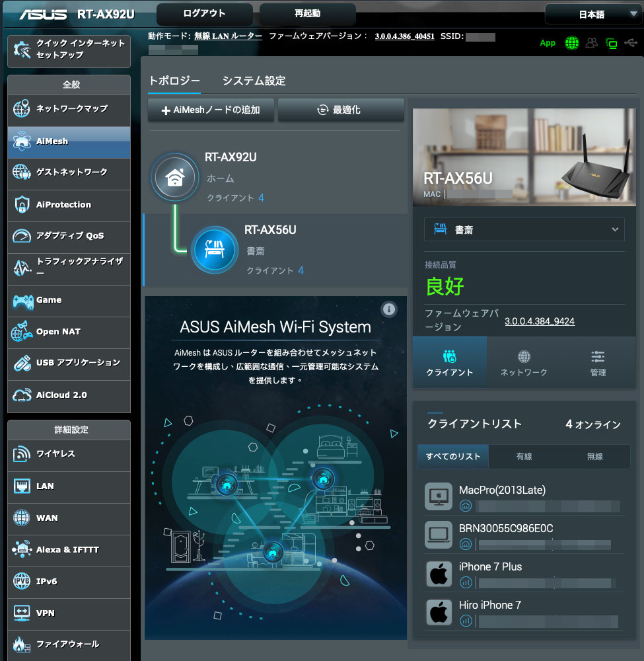Open LAN settings icon
Screen dimensions: 644x661
22,486
